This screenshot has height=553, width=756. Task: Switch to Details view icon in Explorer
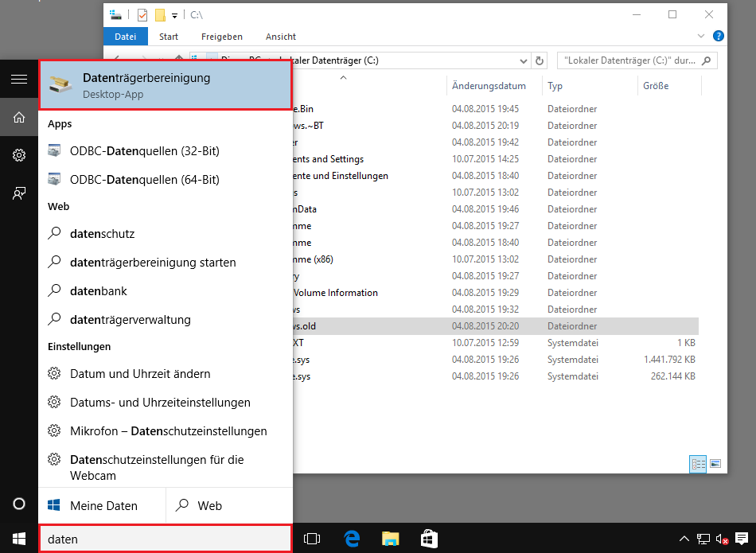coord(698,464)
